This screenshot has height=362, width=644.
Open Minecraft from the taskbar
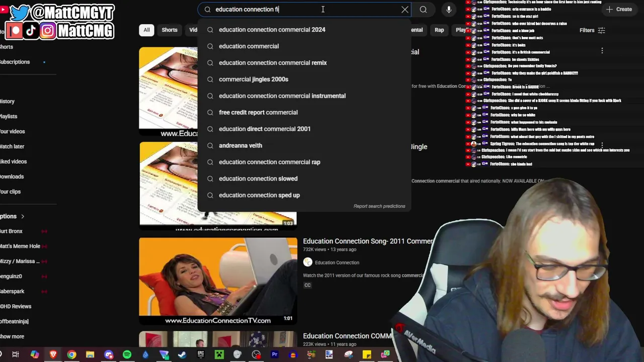[x=219, y=354]
